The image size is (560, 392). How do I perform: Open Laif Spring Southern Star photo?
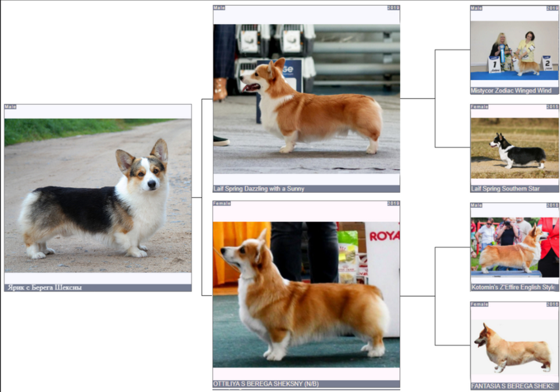pyautogui.click(x=514, y=148)
